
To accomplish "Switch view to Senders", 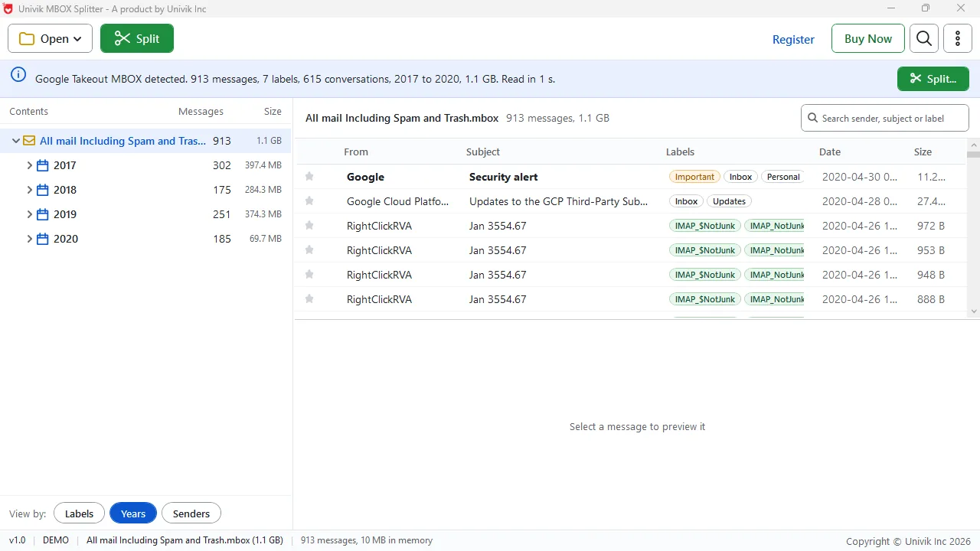I will coord(191,514).
